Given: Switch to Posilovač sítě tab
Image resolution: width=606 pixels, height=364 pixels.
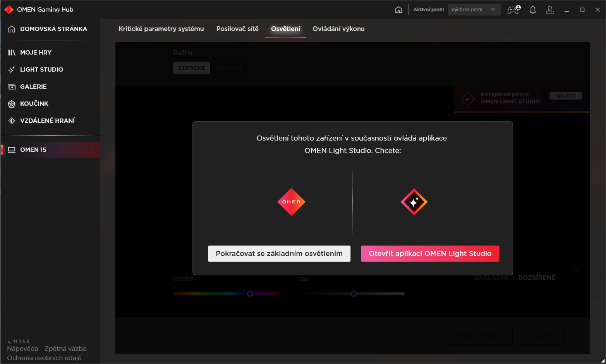Looking at the screenshot, I should (237, 29).
